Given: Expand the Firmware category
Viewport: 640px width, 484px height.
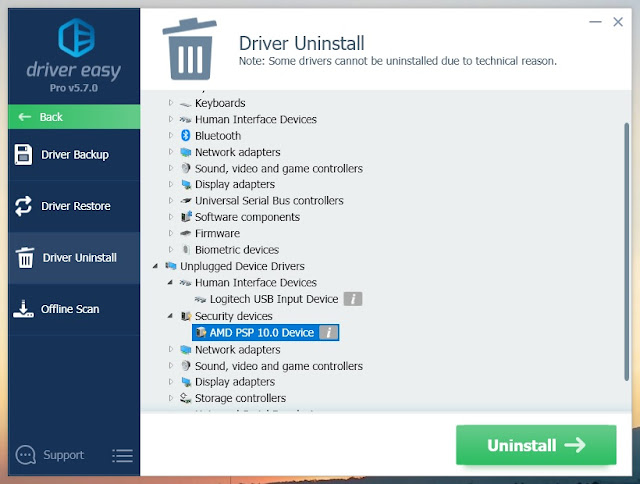Looking at the screenshot, I should click(x=171, y=233).
